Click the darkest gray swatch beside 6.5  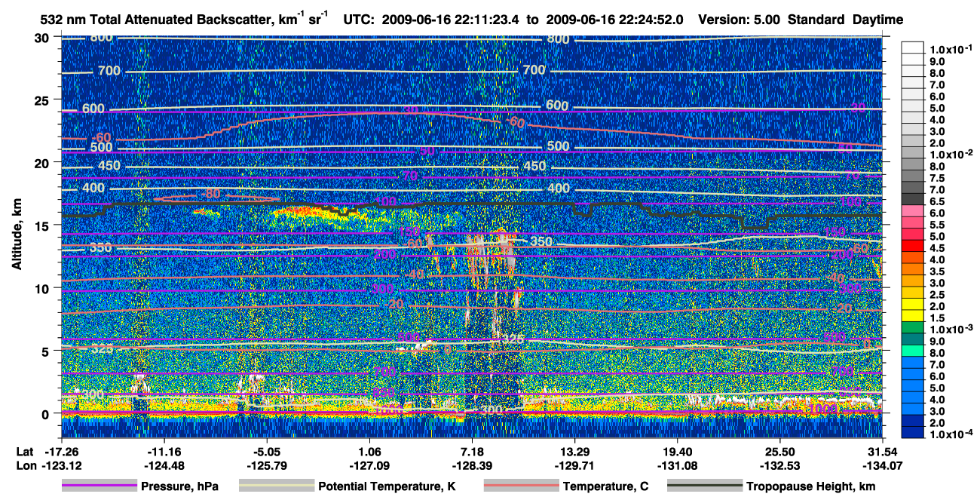pos(913,199)
